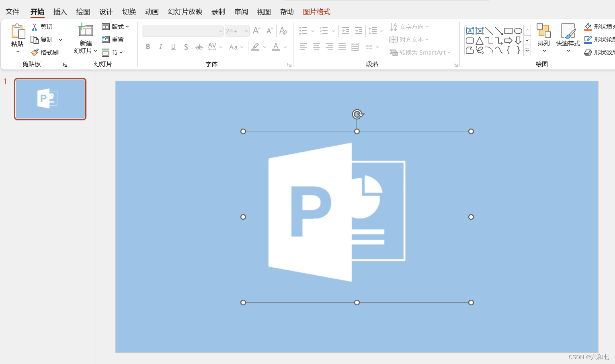This screenshot has width=615, height=364.
Task: Click the PowerPoint logo picture on the slide
Action: coord(357,217)
